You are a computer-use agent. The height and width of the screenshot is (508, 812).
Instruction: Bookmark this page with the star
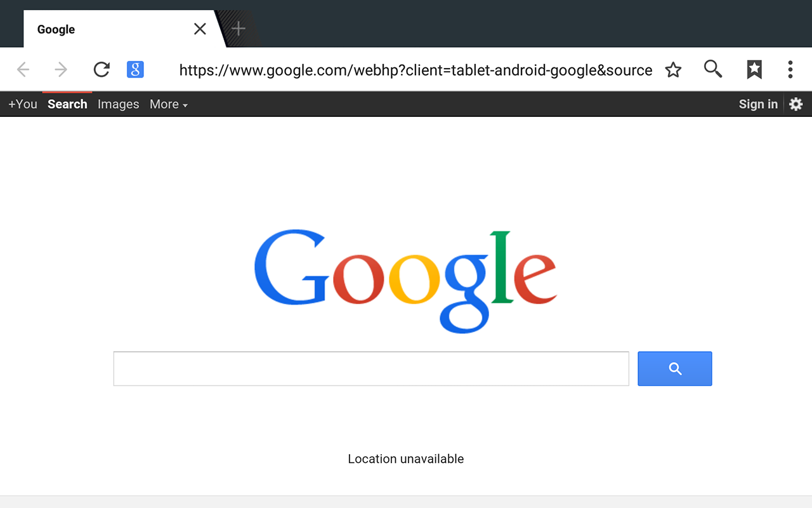coord(673,69)
